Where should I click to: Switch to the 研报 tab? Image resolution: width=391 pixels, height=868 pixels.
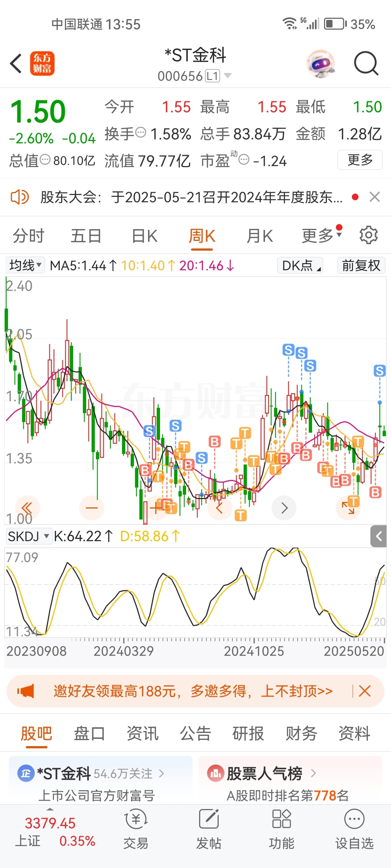point(248,734)
